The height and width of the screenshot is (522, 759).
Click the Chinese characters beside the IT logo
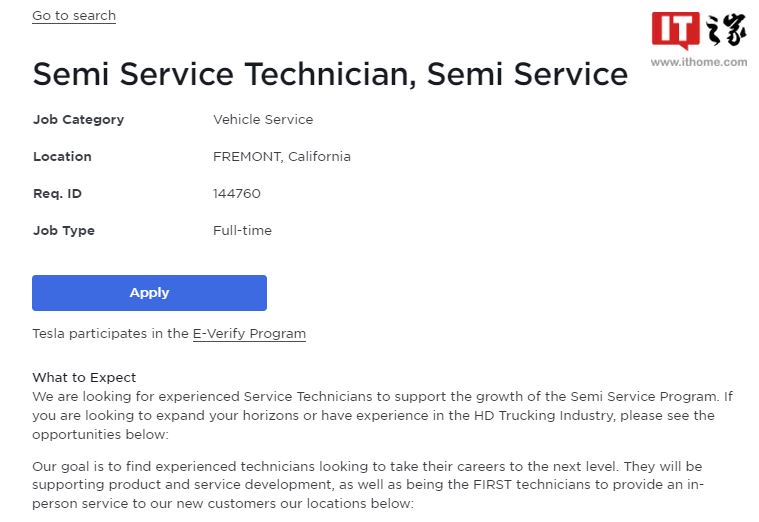pyautogui.click(x=726, y=30)
